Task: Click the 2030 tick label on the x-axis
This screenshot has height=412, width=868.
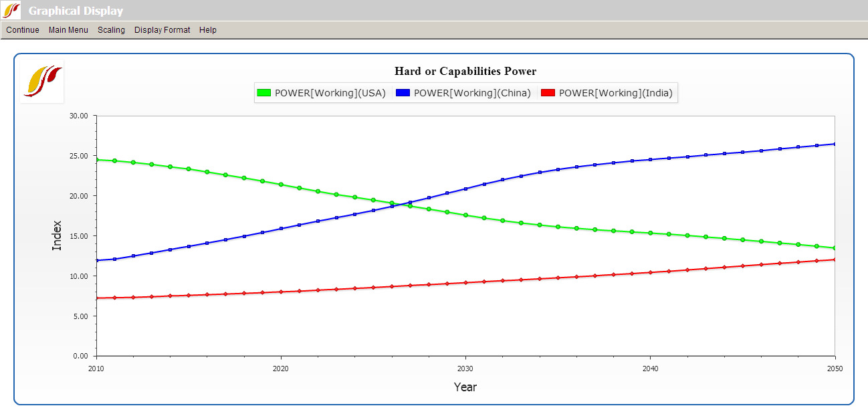Action: click(x=465, y=368)
